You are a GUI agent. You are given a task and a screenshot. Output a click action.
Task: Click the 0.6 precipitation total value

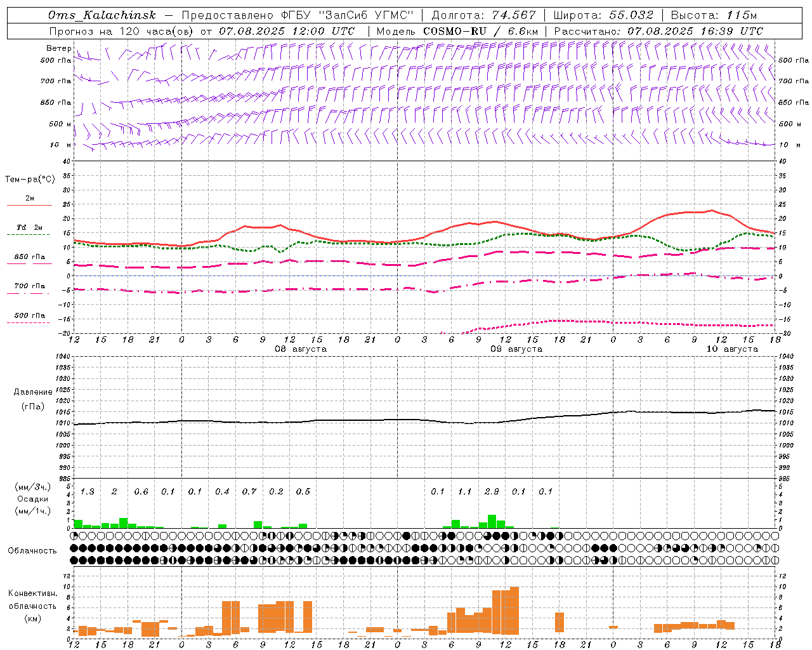pyautogui.click(x=141, y=491)
